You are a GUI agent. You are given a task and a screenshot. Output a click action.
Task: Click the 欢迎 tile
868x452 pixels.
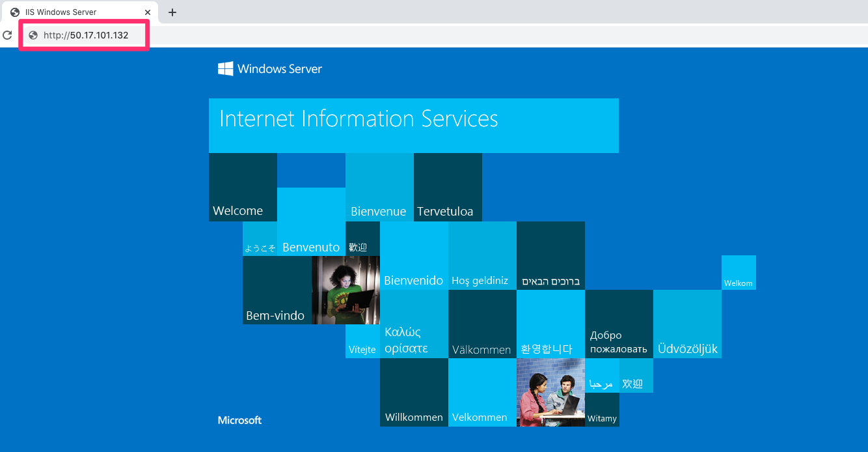pos(636,375)
